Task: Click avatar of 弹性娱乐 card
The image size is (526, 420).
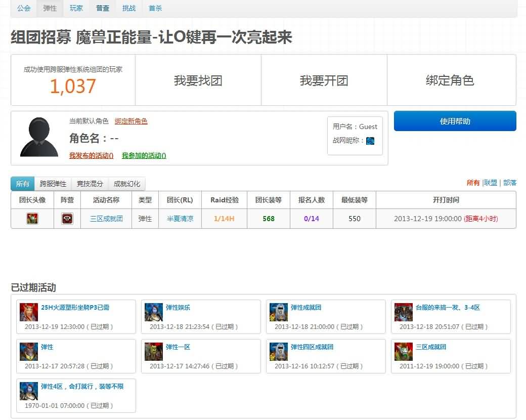Action: tap(154, 312)
